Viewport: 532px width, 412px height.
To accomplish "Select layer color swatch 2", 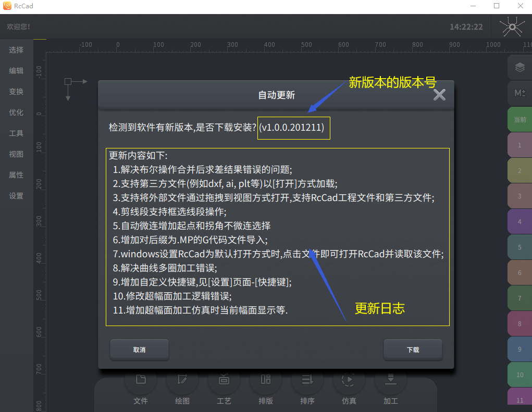I will 520,170.
